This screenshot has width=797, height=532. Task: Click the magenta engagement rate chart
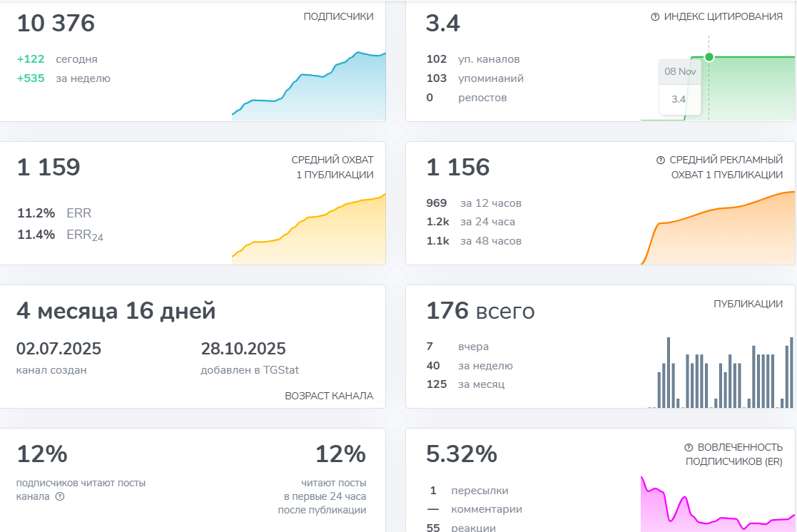pos(718,504)
